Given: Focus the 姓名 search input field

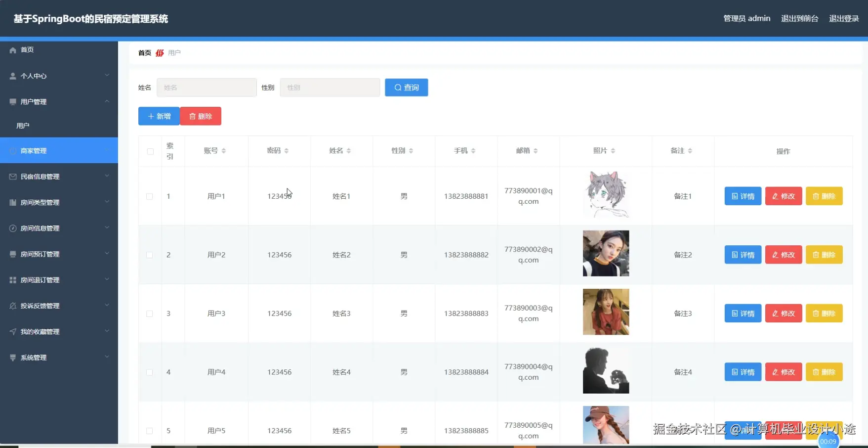Looking at the screenshot, I should click(x=207, y=88).
